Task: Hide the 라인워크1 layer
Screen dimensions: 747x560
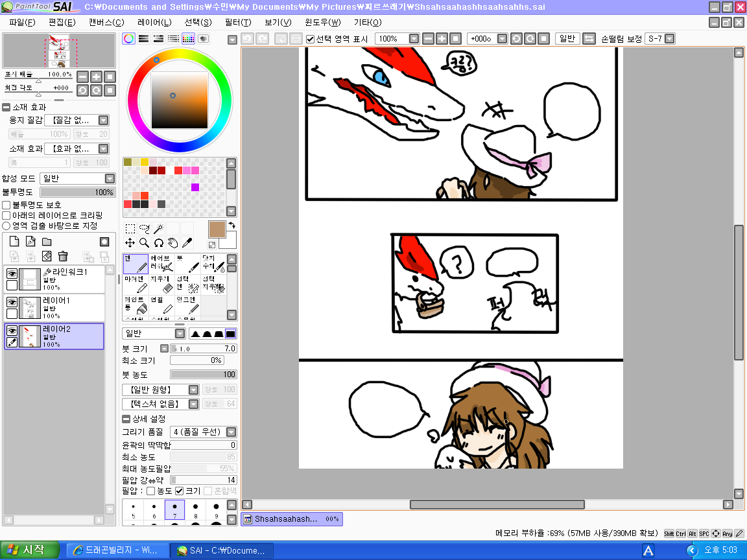Action: (x=12, y=274)
